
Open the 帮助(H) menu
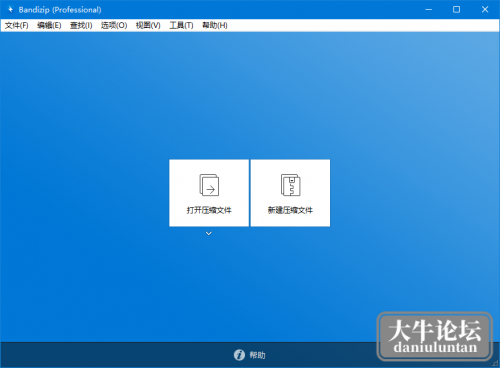coord(215,25)
